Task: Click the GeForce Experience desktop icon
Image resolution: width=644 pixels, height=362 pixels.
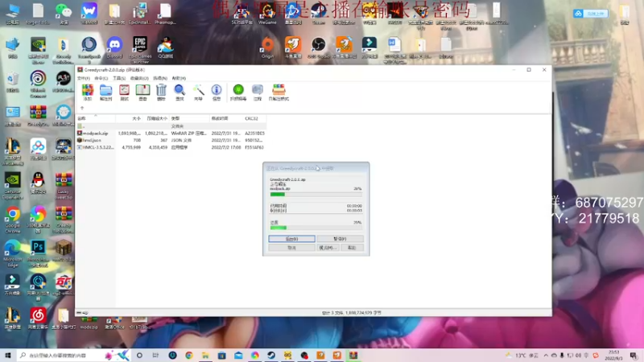Action: coord(13,186)
